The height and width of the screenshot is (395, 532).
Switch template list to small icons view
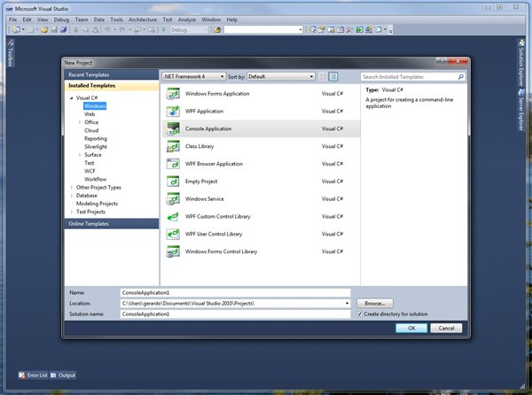tap(323, 77)
